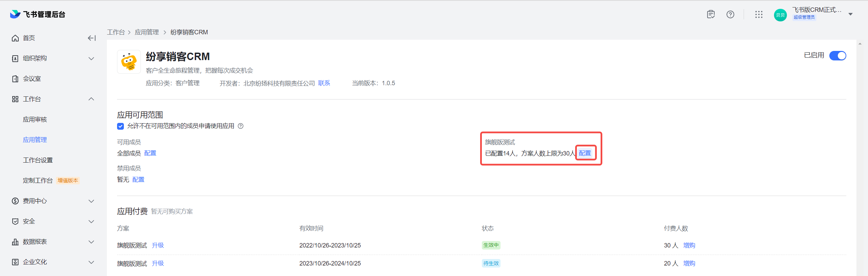Click 配置 next to 暂无 禁用成员
The height and width of the screenshot is (276, 868).
(x=138, y=179)
